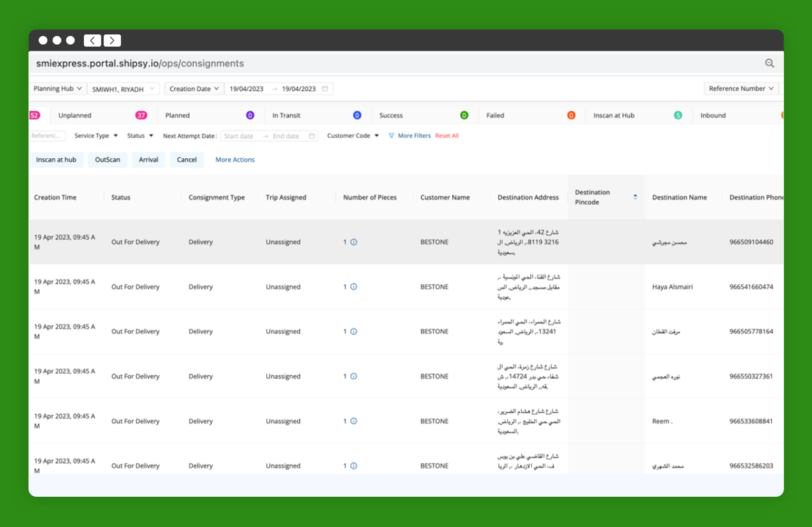Open the creation date calendar icon
The image size is (812, 527).
coord(325,89)
